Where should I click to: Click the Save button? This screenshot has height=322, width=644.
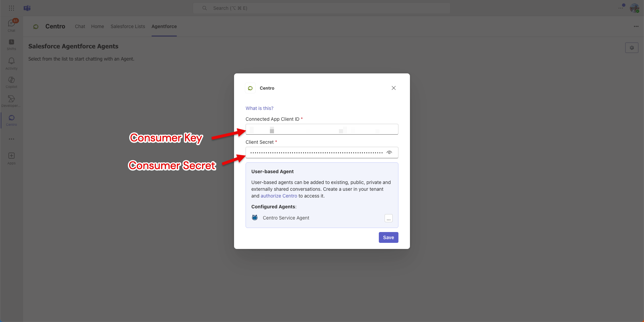(388, 237)
